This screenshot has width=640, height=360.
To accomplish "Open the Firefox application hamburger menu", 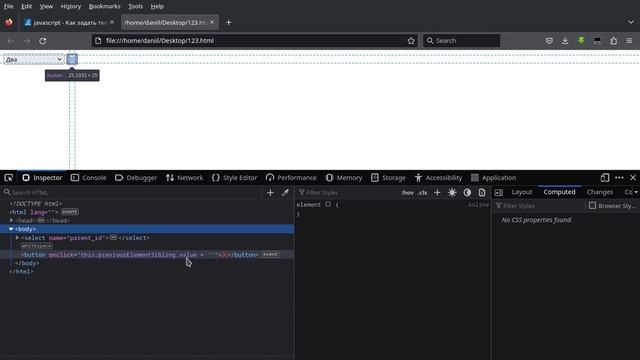I will [x=629, y=41].
